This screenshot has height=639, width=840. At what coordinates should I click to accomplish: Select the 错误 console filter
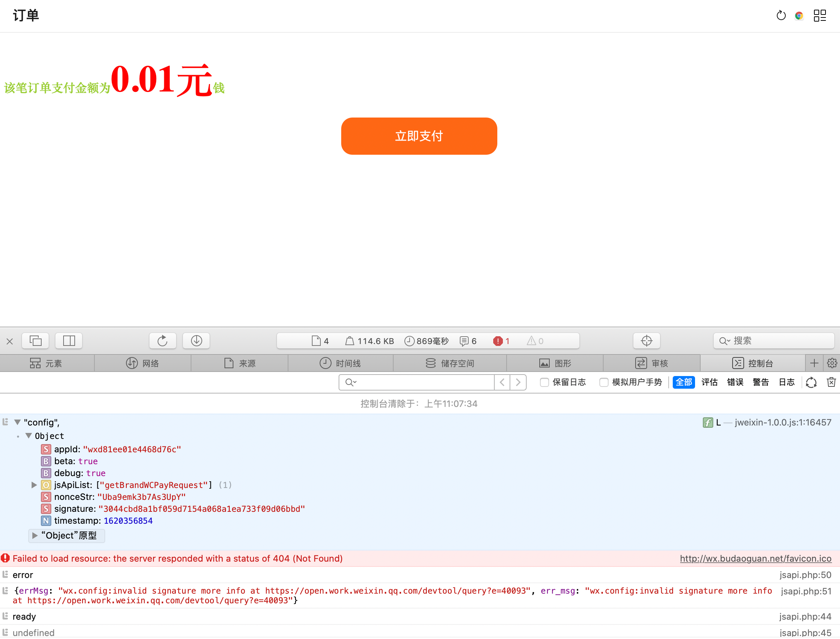coord(735,382)
